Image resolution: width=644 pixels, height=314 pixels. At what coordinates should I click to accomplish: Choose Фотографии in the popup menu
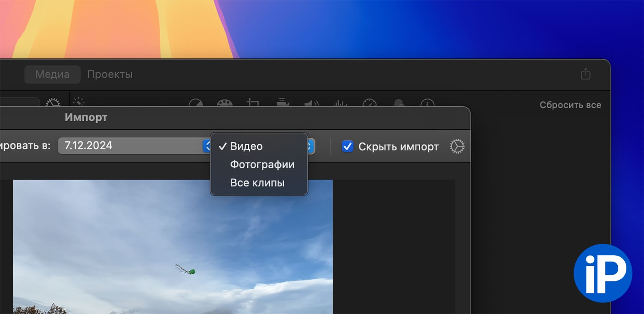[x=259, y=165]
